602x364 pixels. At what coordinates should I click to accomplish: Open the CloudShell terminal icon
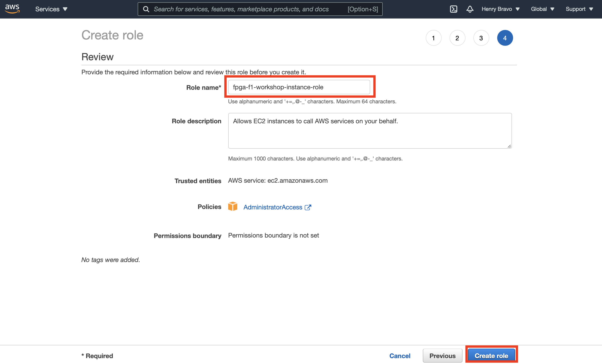click(x=453, y=9)
